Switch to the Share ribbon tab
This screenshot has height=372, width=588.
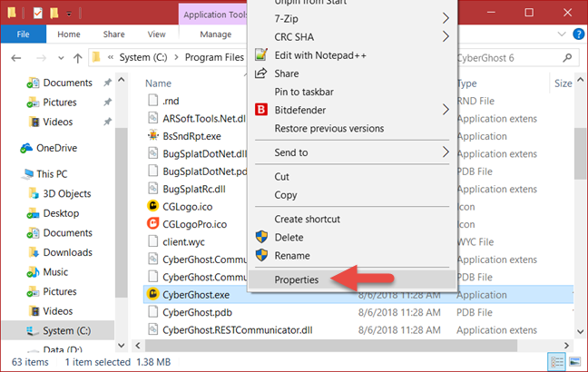[x=114, y=34]
